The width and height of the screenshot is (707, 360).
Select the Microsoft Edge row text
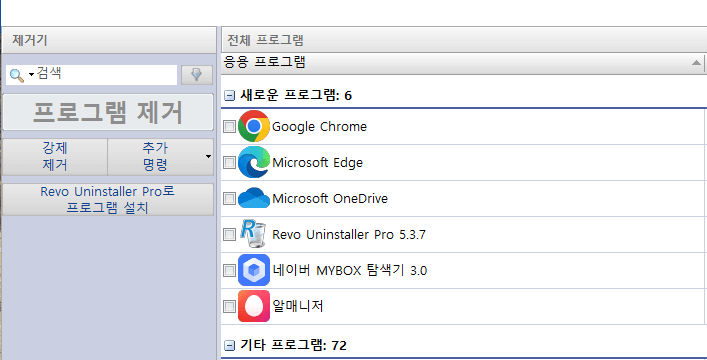(317, 162)
